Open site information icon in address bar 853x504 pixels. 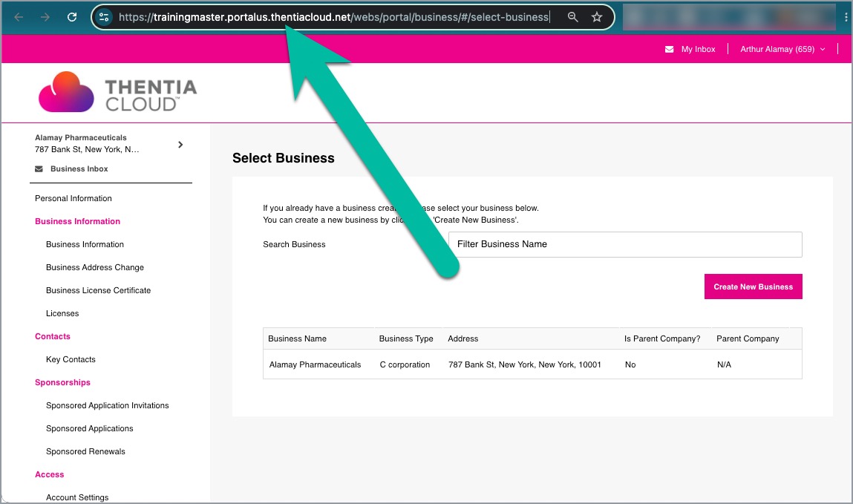[x=103, y=17]
